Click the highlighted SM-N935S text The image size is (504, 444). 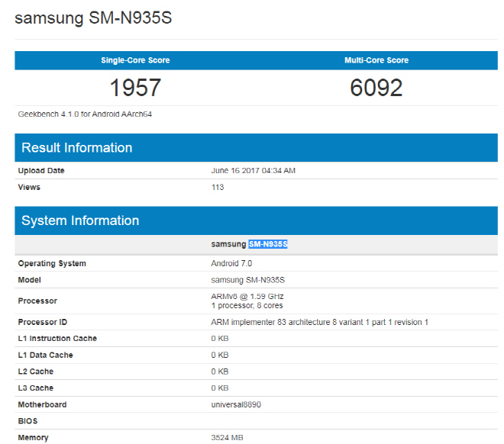tap(268, 244)
